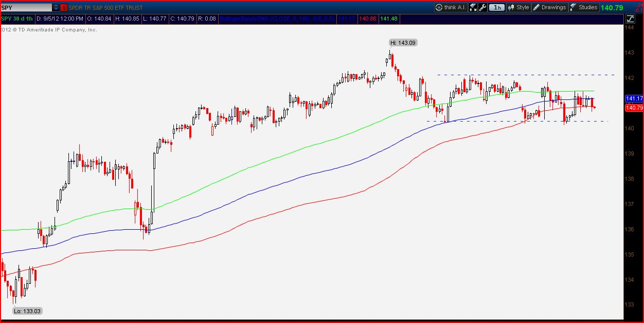Click the green 141.48 study value
This screenshot has width=644, height=323.
point(389,19)
